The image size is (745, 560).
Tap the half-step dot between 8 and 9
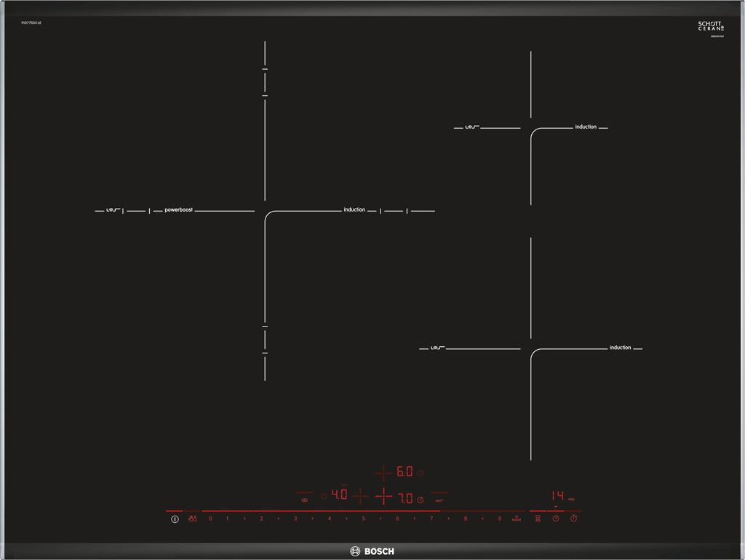click(483, 519)
